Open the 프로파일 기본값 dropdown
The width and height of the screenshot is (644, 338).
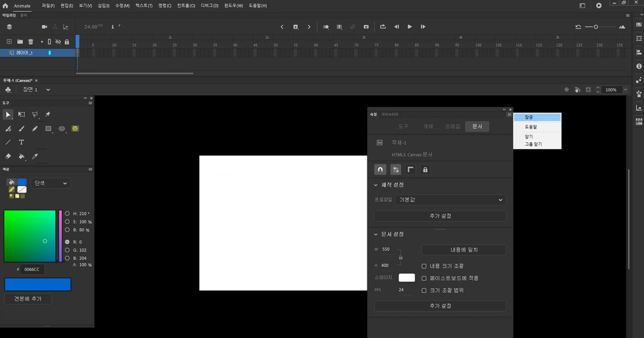pyautogui.click(x=450, y=200)
